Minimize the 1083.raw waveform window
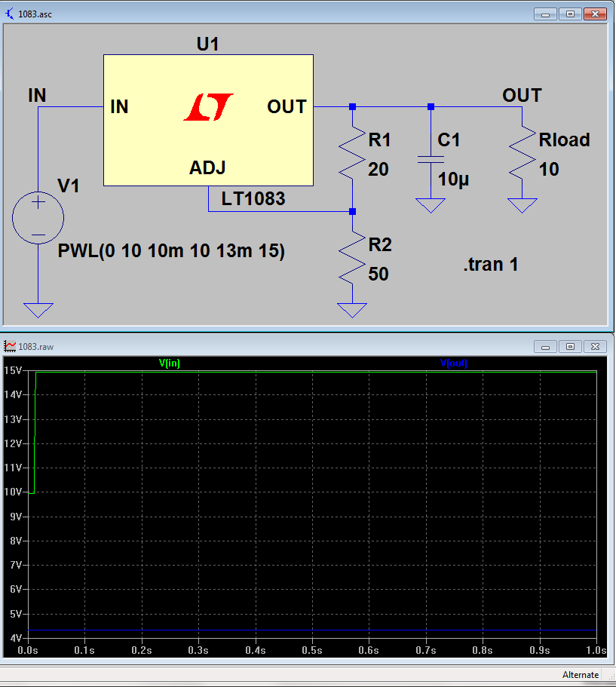Viewport: 616px width, 687px height. pos(545,347)
